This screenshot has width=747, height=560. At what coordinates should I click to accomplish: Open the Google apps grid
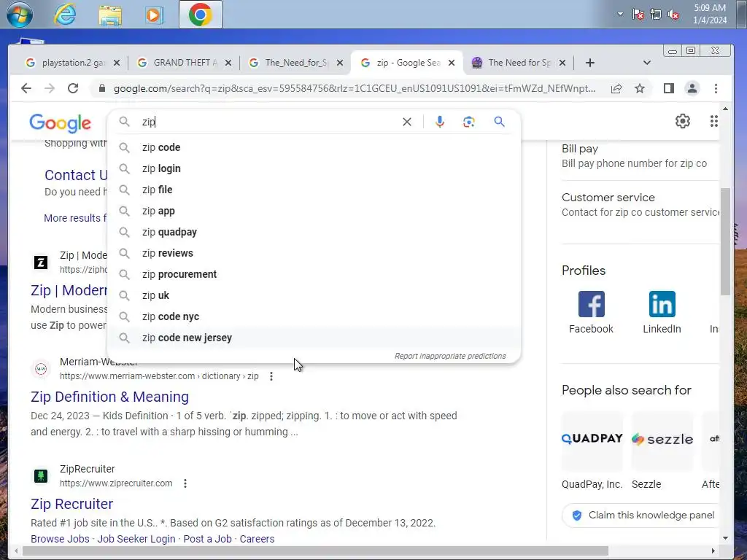pos(713,121)
